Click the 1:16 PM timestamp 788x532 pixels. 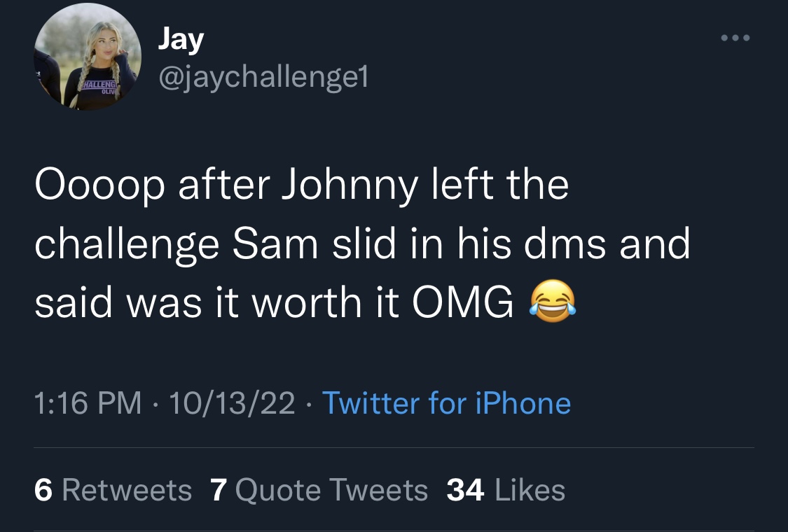(x=88, y=403)
